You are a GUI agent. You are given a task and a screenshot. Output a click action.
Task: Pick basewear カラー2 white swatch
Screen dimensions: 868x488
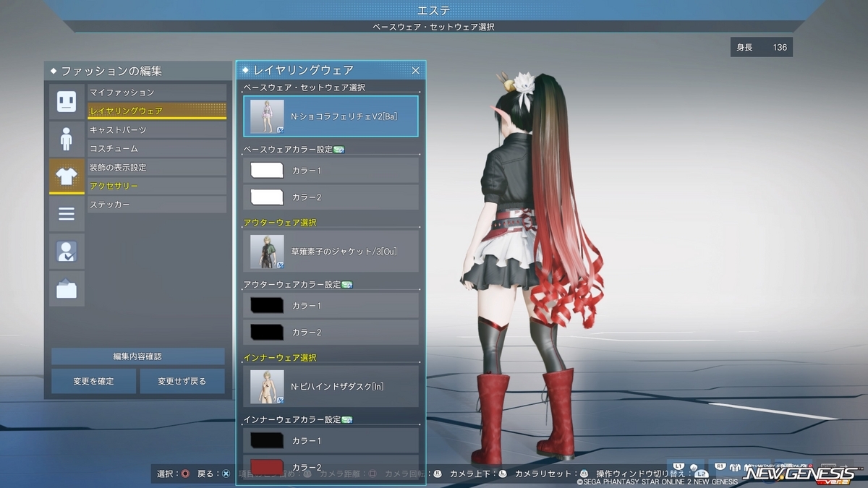click(267, 197)
